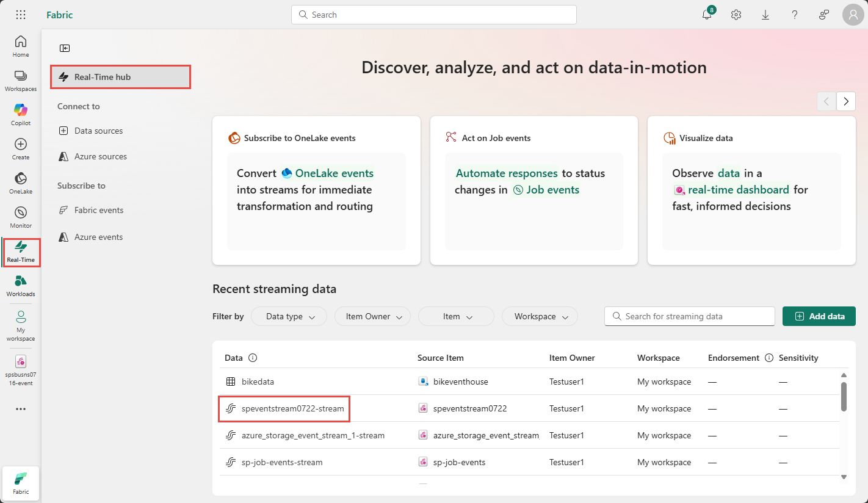Open My workspace in left rail

click(21, 325)
